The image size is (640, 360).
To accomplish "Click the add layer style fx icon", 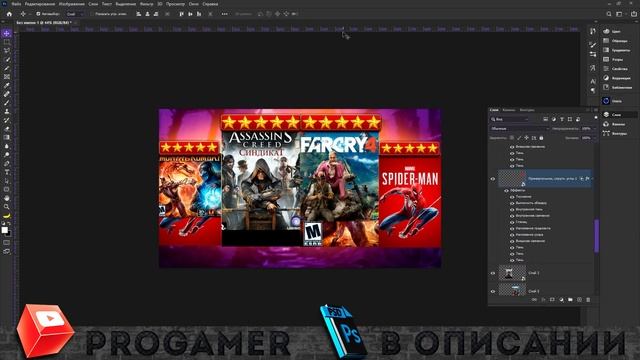I will coord(543,300).
